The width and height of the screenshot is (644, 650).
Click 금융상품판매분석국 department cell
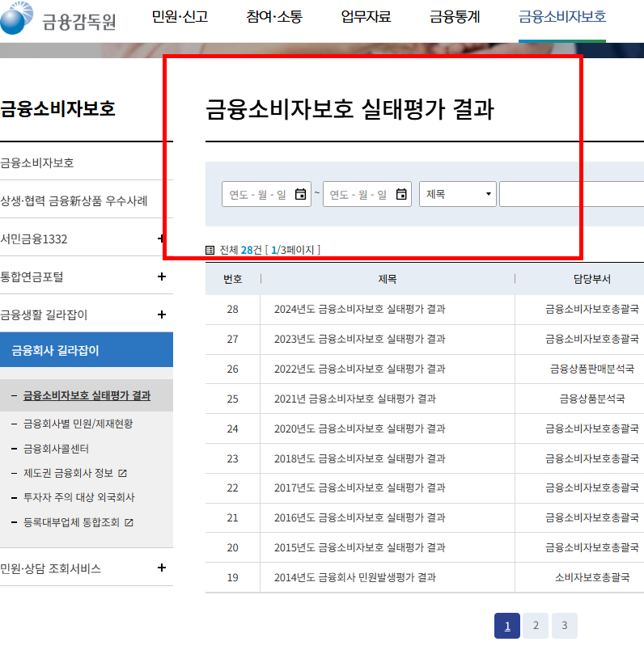592,369
